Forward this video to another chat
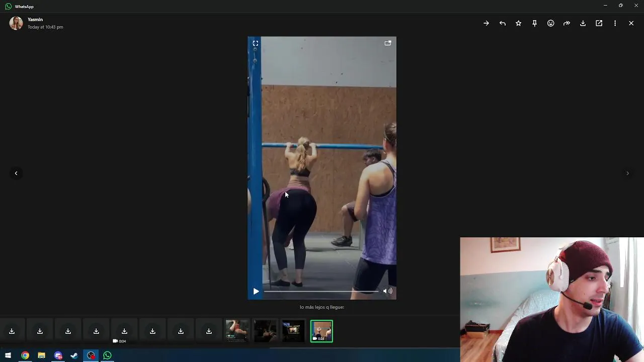 [x=567, y=23]
